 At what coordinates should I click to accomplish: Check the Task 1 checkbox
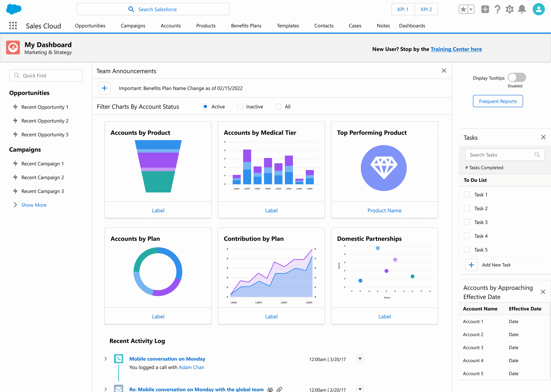467,194
